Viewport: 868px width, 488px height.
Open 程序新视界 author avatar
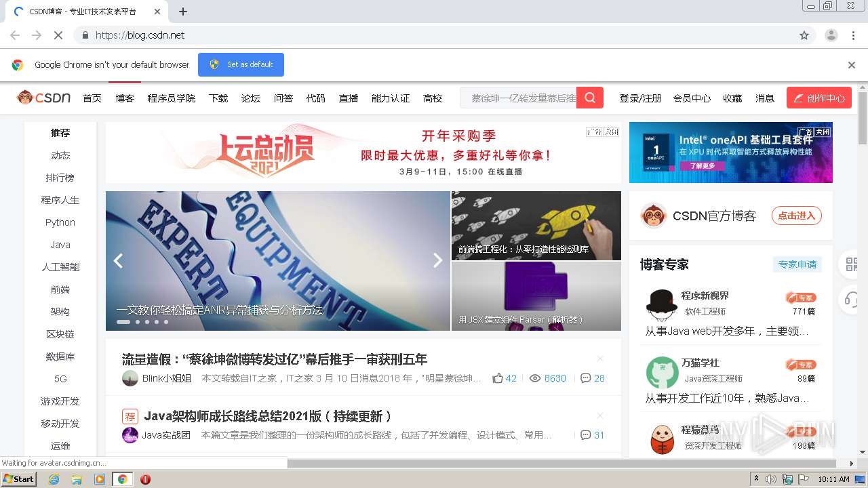click(662, 304)
